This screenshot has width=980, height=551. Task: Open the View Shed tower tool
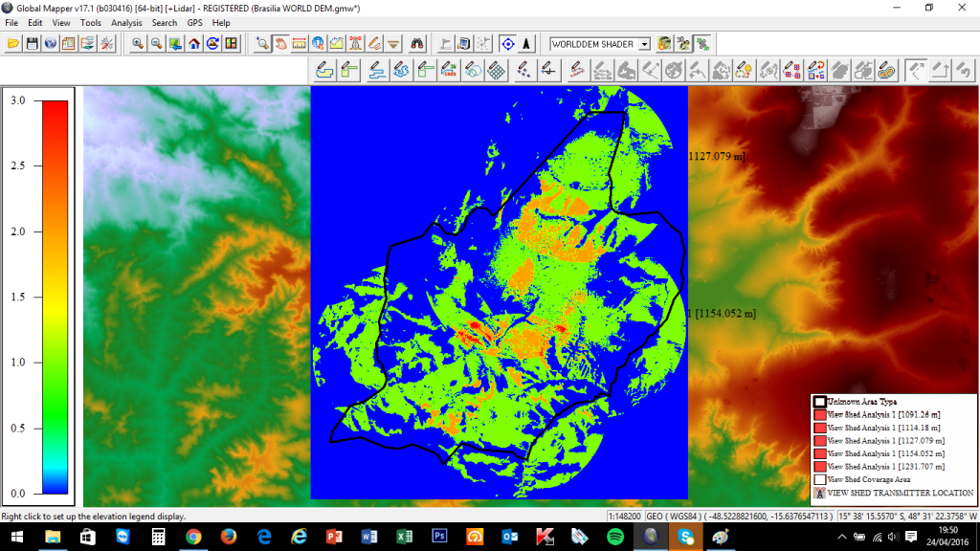click(x=356, y=43)
